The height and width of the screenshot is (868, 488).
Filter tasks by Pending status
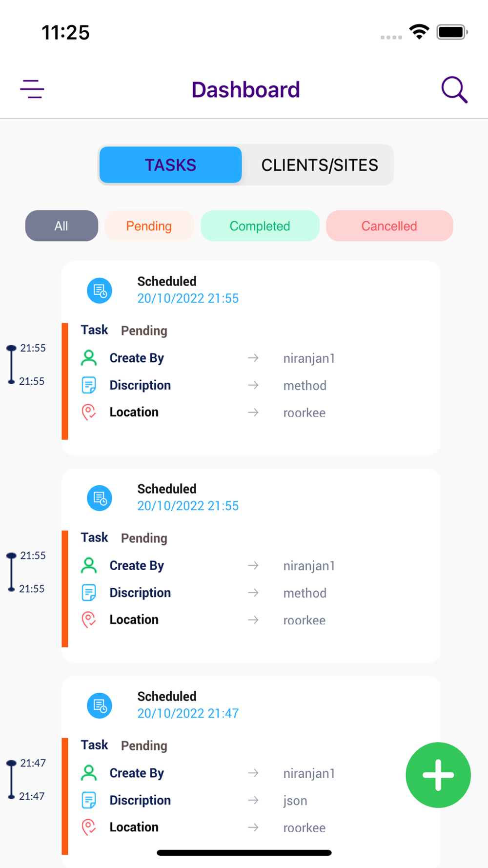149,226
